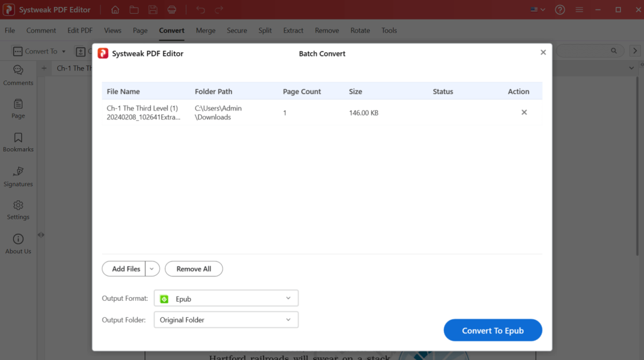Click the Redo arrow icon
644x360 pixels.
(219, 9)
